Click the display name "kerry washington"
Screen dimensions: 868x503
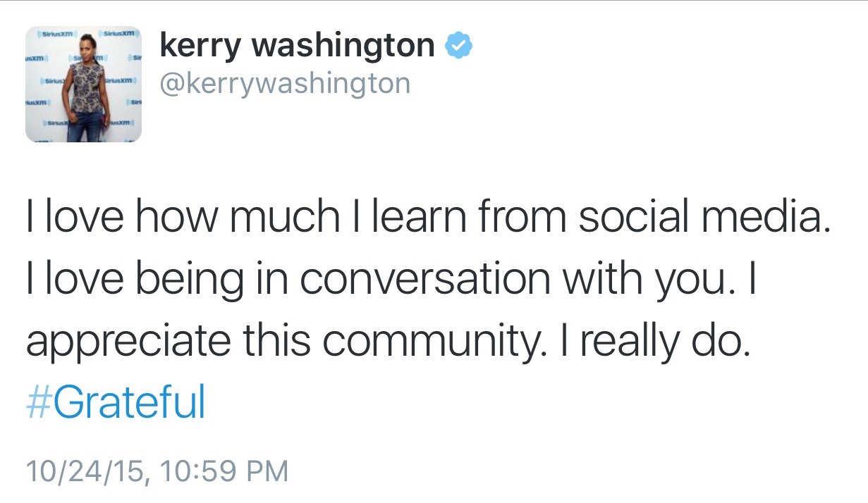click(x=297, y=46)
